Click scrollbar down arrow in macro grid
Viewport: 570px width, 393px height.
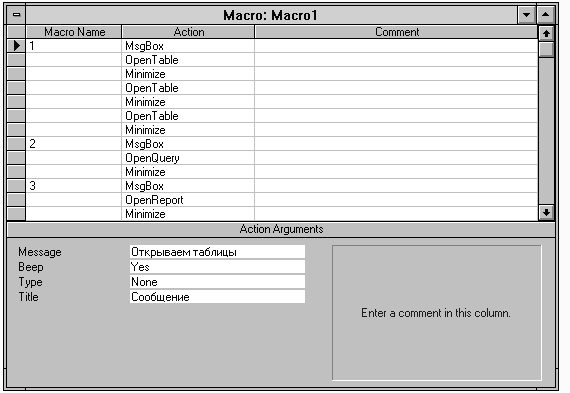pyautogui.click(x=546, y=212)
